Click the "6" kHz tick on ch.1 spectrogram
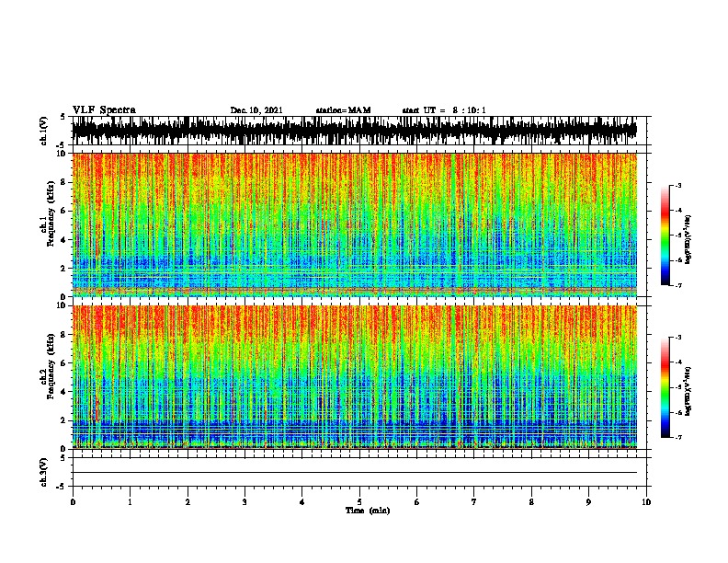 (x=64, y=211)
